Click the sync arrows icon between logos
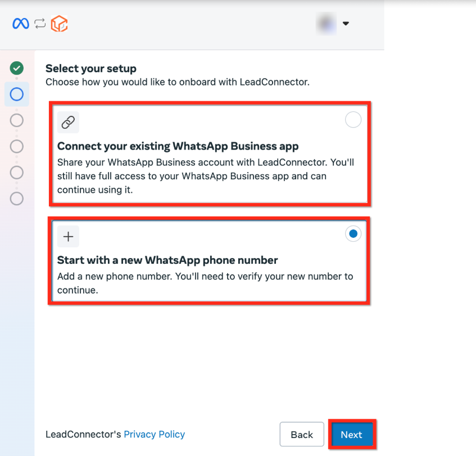Image resolution: width=476 pixels, height=456 pixels. pyautogui.click(x=40, y=24)
